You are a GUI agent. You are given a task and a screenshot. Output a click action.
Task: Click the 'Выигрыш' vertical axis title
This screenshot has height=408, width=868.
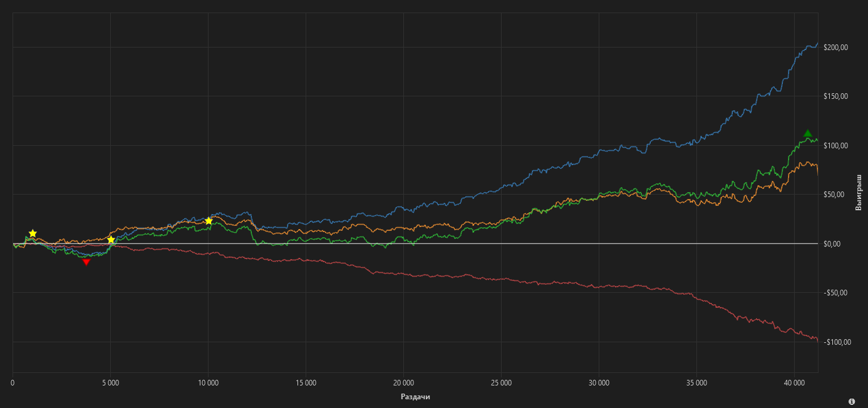pos(859,192)
